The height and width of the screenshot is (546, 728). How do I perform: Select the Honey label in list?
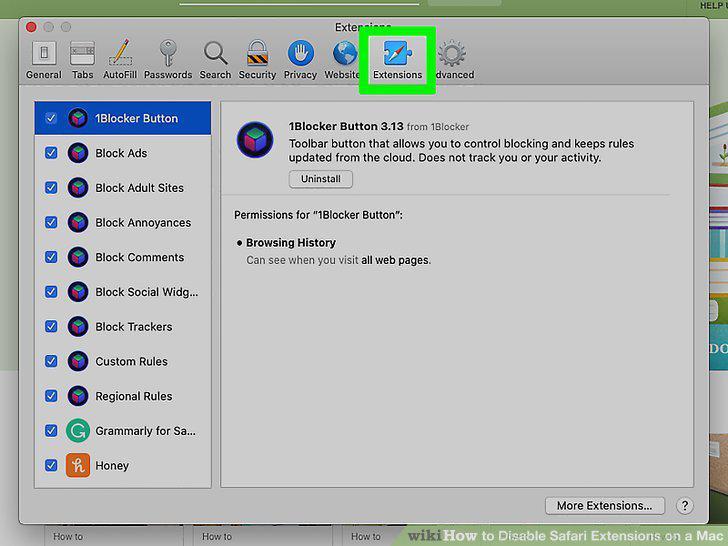tap(112, 466)
